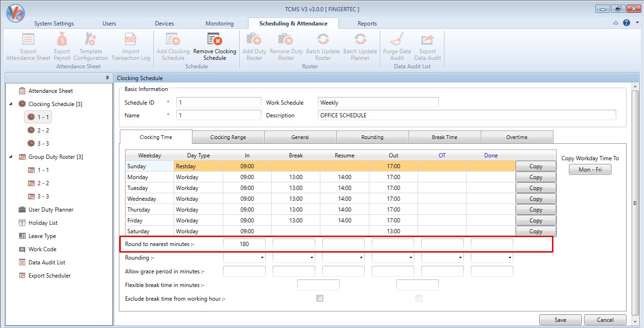Switch to Devices ribbon tab
The image size is (644, 328).
tap(164, 24)
